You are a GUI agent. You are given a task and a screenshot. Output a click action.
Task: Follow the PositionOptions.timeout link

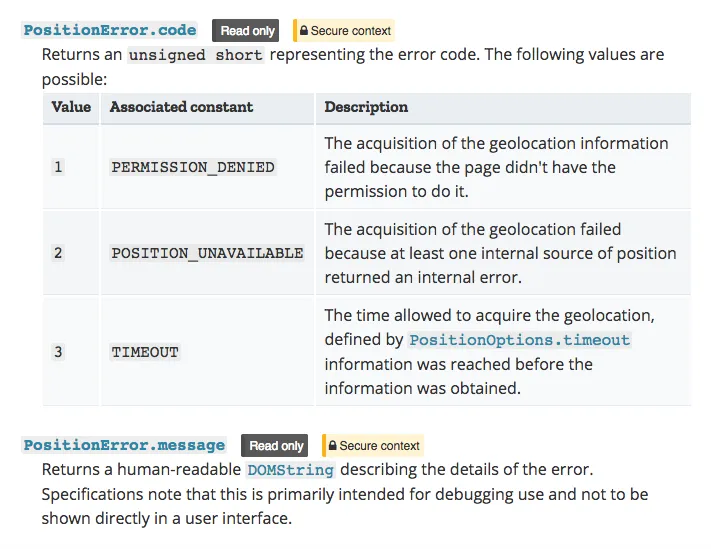point(520,340)
